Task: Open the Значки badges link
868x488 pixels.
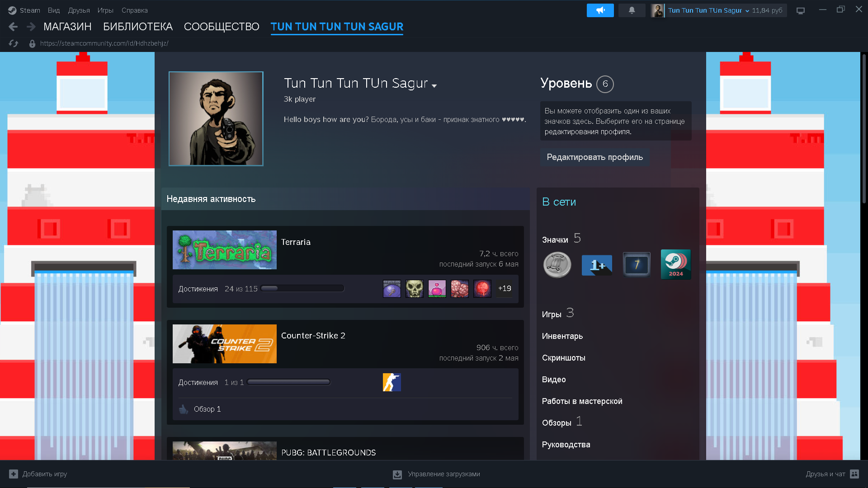Action: pyautogui.click(x=555, y=239)
